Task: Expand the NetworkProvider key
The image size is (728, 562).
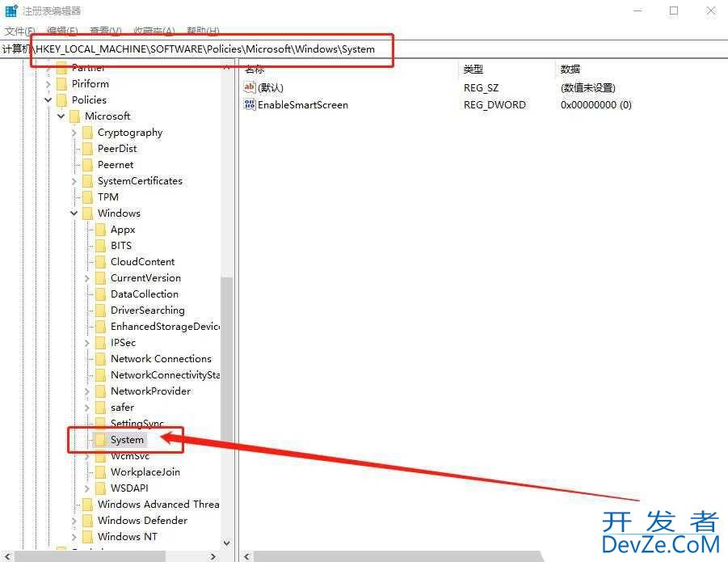Action: (87, 391)
